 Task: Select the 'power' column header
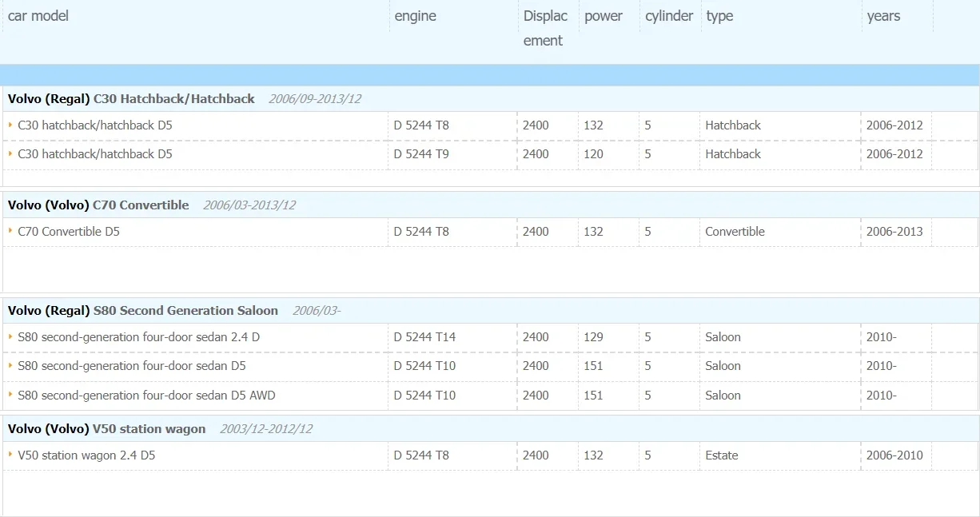pos(604,16)
